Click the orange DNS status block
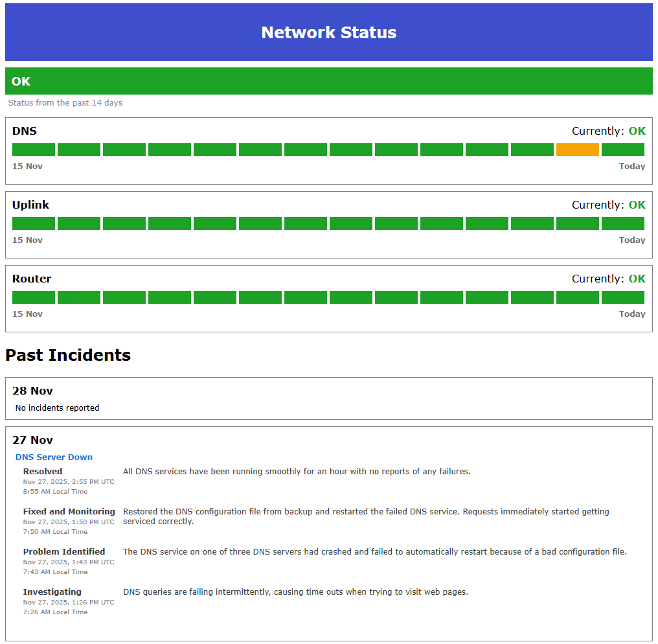 577,149
